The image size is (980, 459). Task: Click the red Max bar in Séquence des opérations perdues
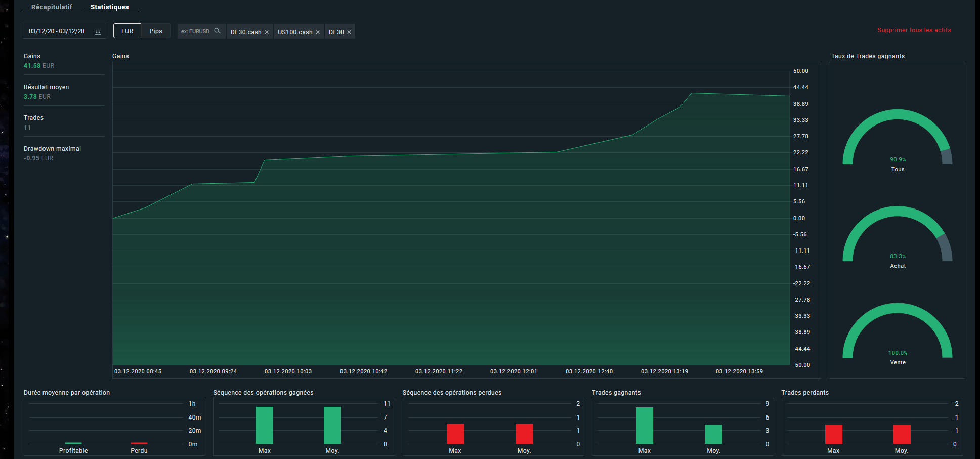[455, 434]
